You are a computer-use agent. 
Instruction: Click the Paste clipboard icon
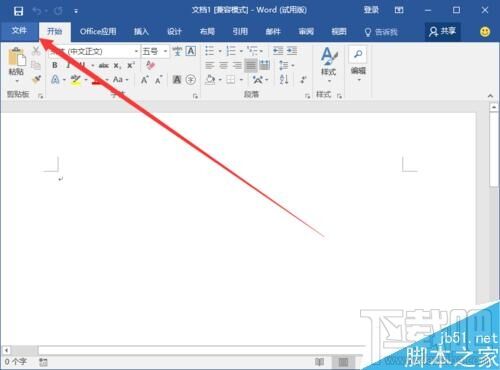(17, 57)
